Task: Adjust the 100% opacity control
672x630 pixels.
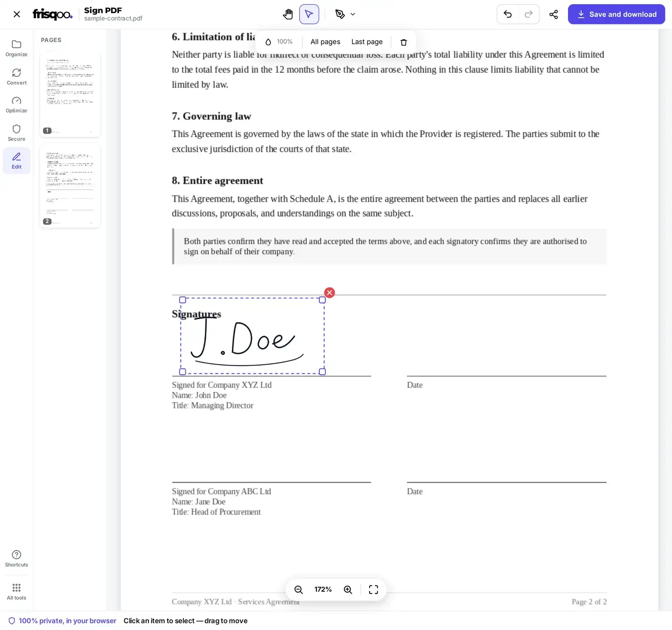Action: (x=279, y=42)
